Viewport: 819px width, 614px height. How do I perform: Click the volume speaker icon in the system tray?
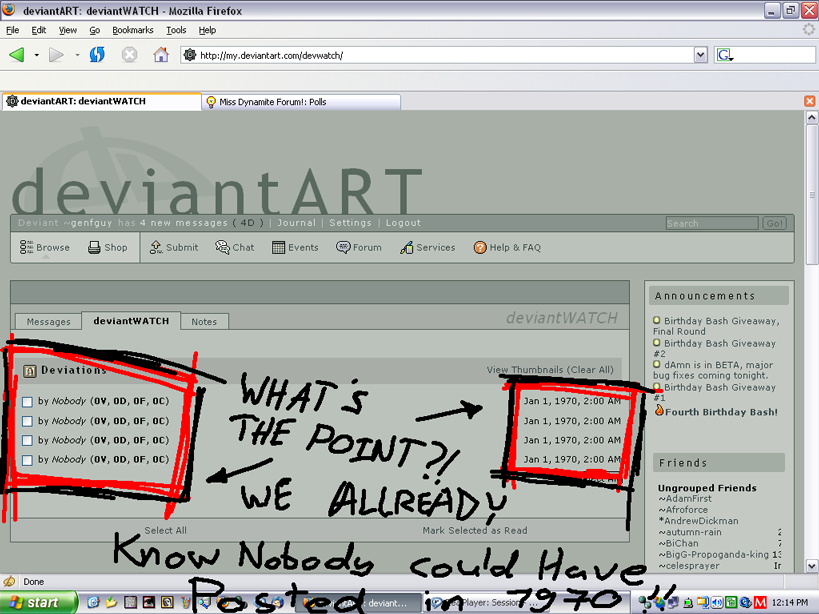[x=717, y=603]
